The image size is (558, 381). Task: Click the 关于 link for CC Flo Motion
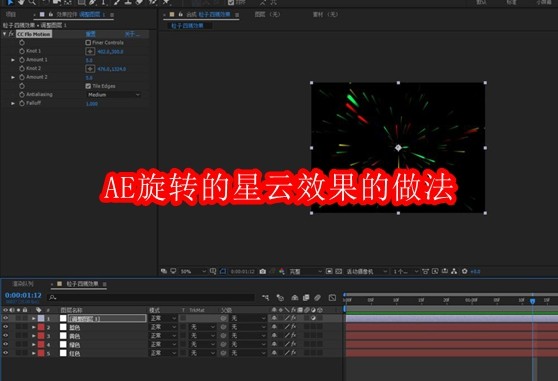click(132, 34)
